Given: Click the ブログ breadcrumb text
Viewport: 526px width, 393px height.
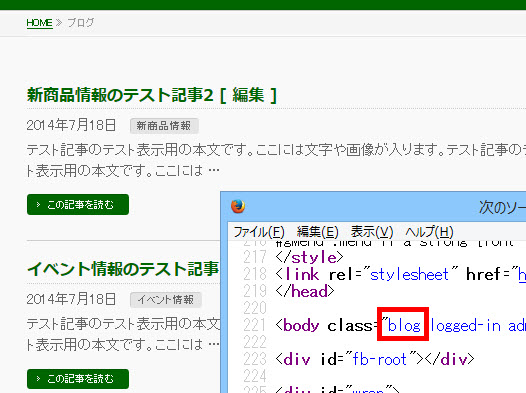Looking at the screenshot, I should (x=81, y=23).
